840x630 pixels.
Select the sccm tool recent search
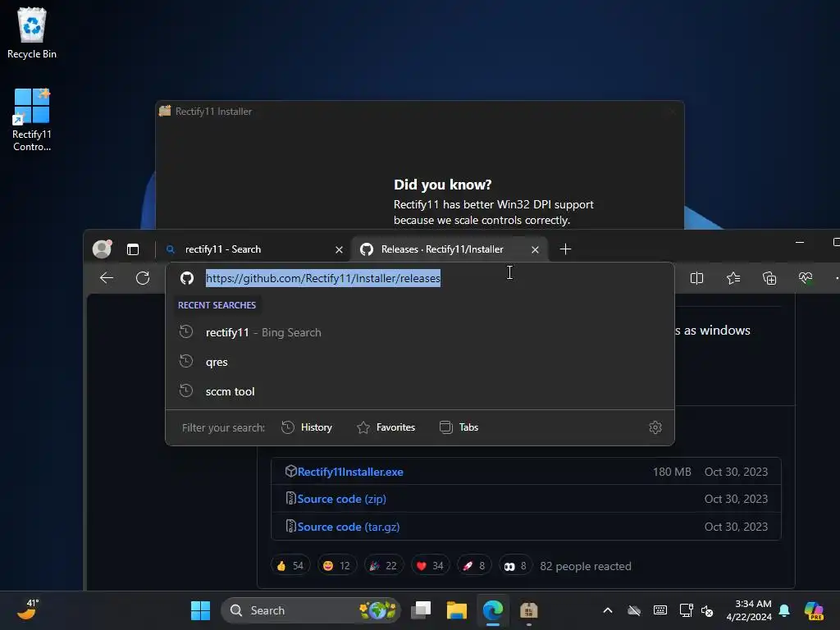tap(419, 391)
